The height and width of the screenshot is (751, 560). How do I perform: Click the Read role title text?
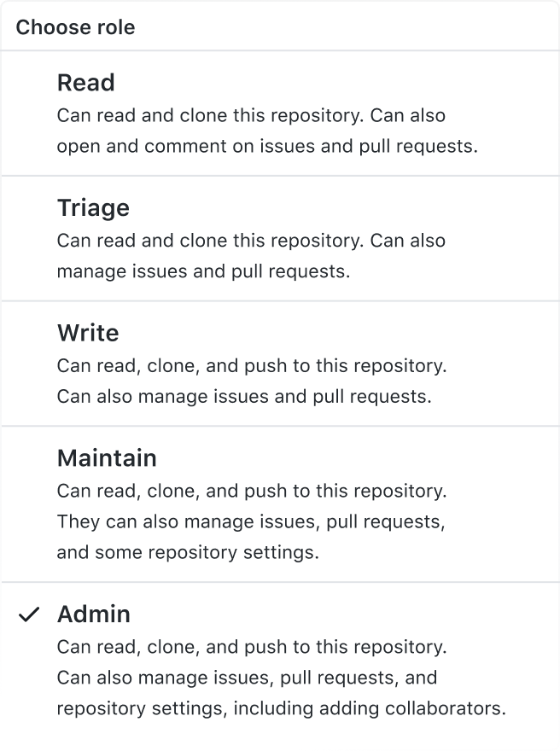85,83
